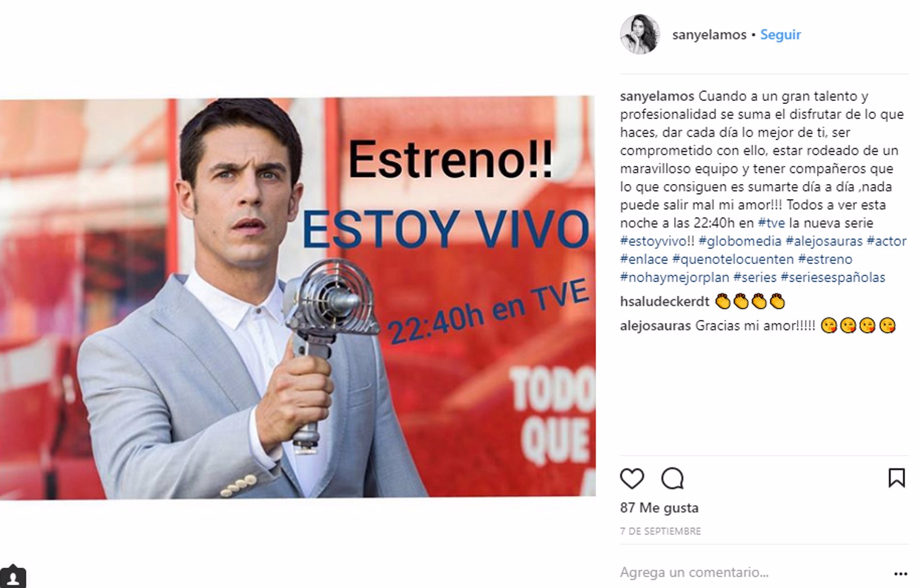View who liked via 87 Me gusta

659,507
